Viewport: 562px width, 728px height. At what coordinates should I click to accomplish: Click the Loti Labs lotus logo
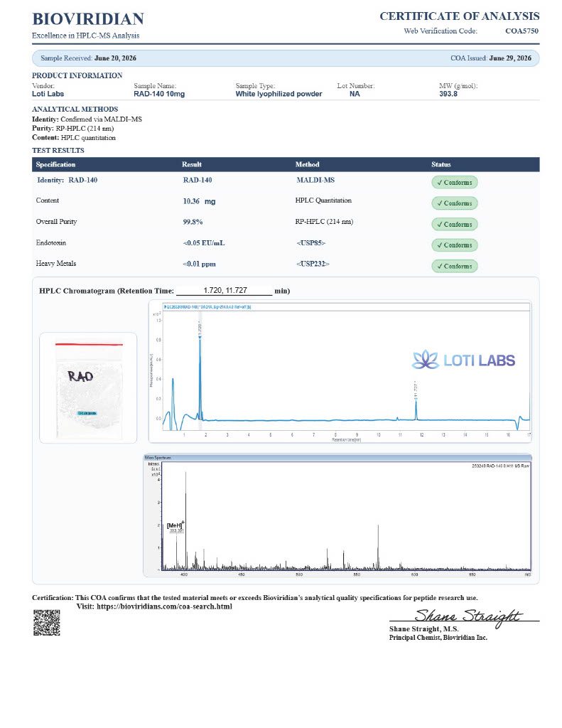[x=425, y=360]
